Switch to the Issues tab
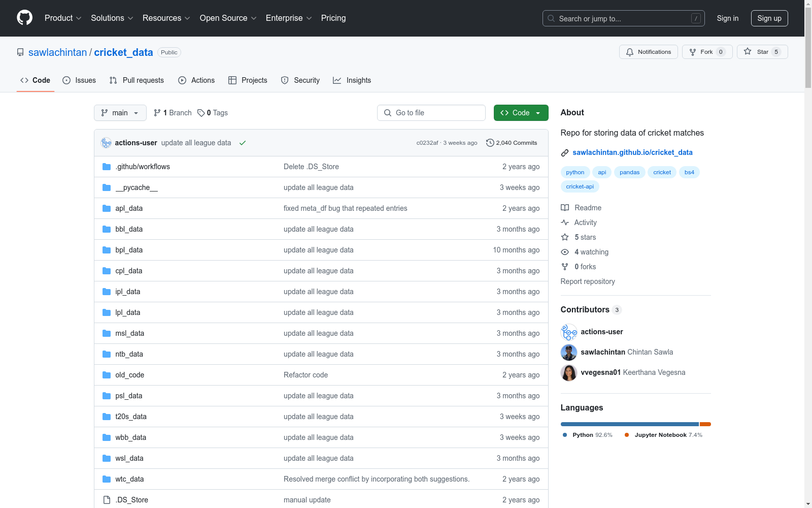The width and height of the screenshot is (812, 508). click(x=79, y=80)
